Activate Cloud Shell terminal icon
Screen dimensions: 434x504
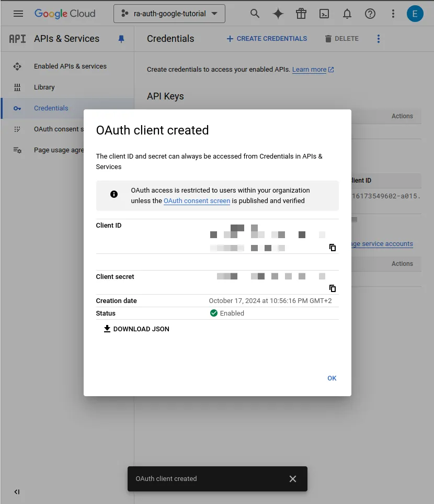click(x=324, y=14)
